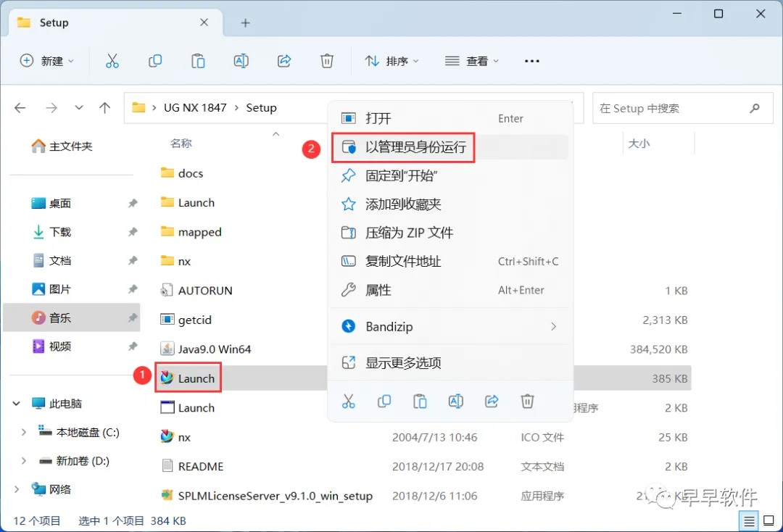Screen dimensions: 783x532
Task: Expand 本地磁盘 (C:) tree node
Action: 23,432
